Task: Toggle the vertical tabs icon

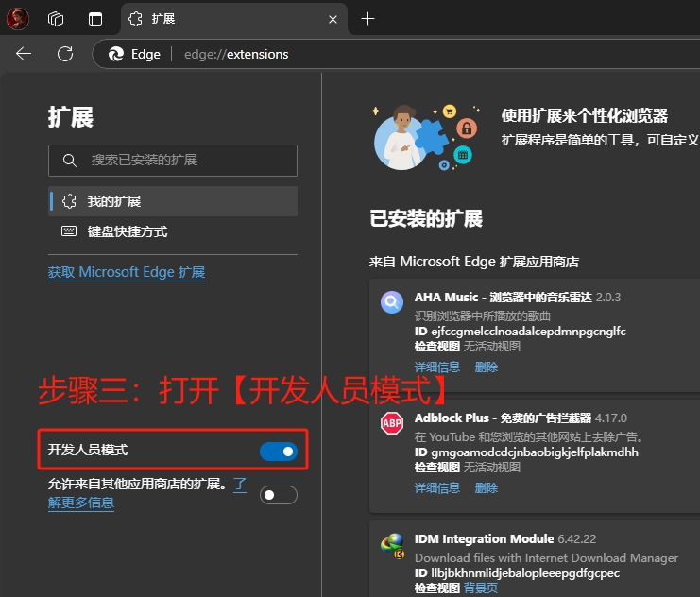Action: [x=95, y=19]
